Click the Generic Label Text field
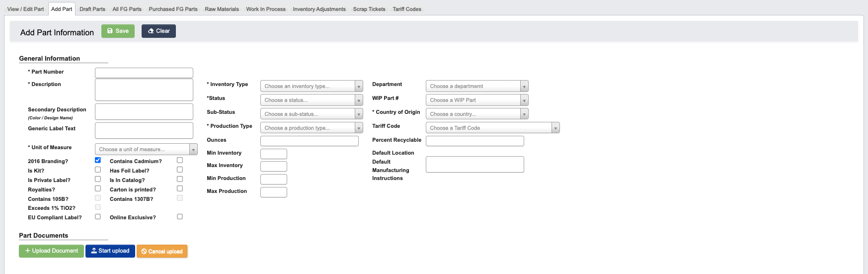Screen dimensions: 868x274 [x=144, y=131]
